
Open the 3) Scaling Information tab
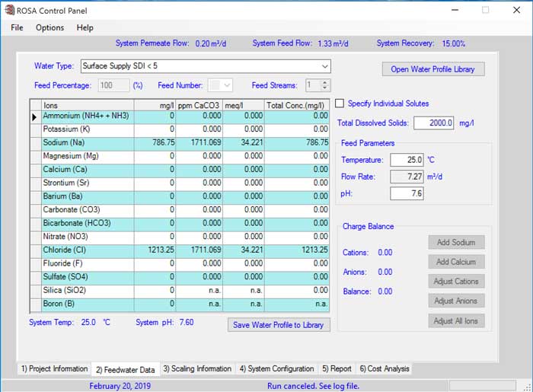[197, 369]
